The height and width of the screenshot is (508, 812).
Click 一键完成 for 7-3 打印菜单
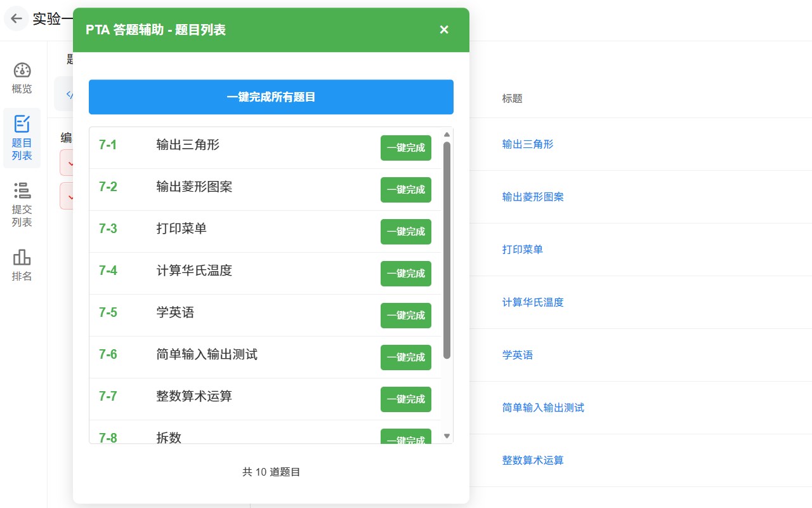pyautogui.click(x=406, y=232)
